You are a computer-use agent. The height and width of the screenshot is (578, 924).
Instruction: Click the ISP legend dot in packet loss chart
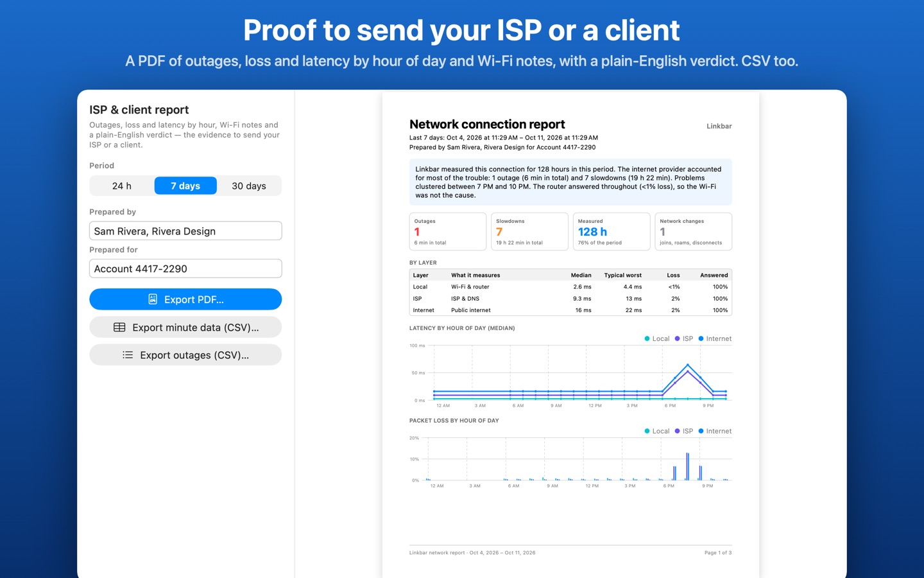coord(678,431)
